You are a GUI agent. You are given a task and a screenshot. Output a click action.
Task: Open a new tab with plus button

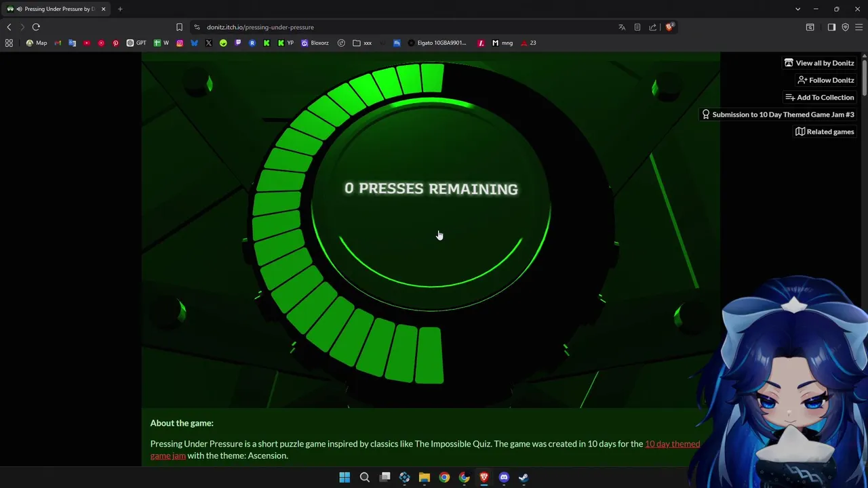pyautogui.click(x=120, y=9)
